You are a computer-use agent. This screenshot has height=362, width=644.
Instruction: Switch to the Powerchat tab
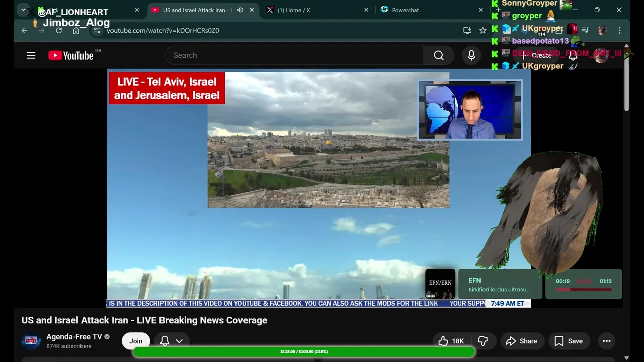click(431, 10)
